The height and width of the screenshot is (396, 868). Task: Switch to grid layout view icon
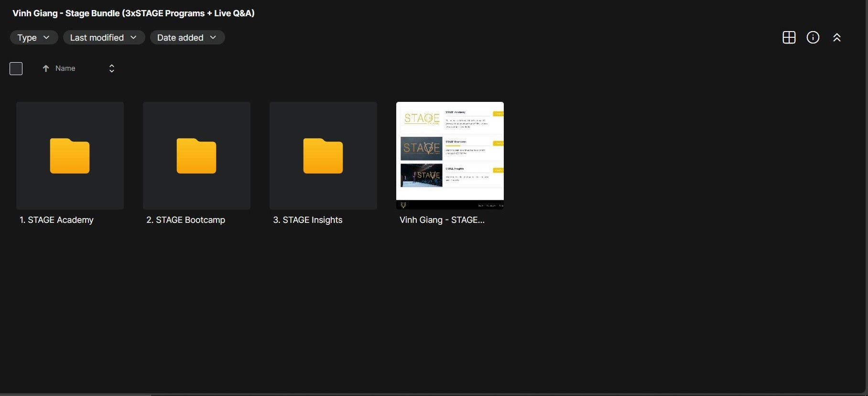coord(789,37)
